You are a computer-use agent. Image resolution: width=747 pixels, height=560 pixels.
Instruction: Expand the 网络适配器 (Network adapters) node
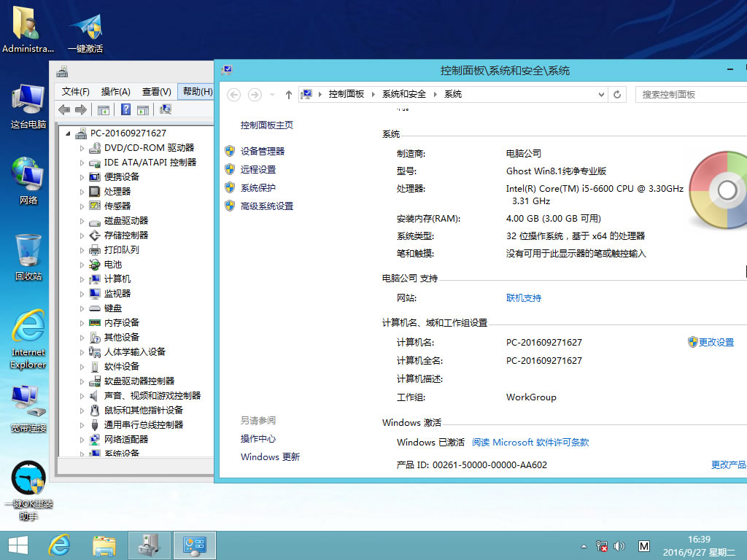coord(82,439)
